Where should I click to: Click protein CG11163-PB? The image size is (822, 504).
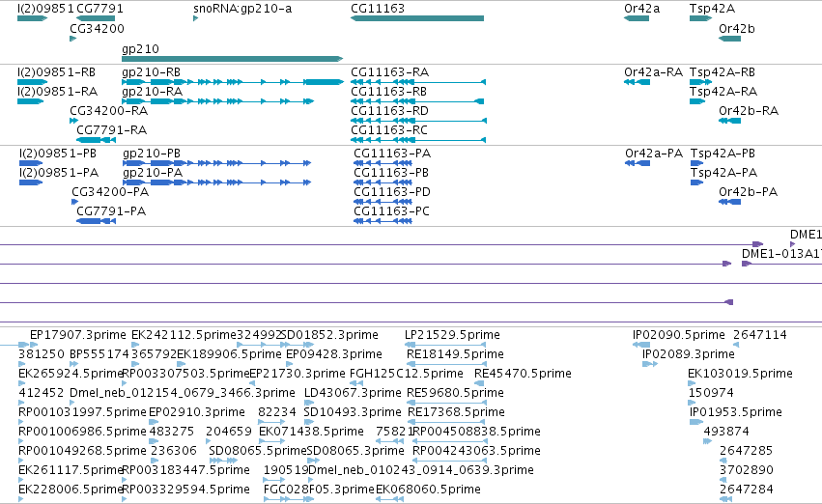coord(383,182)
